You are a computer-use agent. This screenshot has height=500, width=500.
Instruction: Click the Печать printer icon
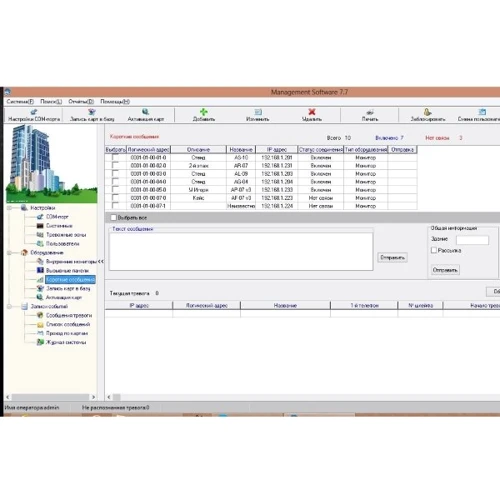(x=370, y=112)
